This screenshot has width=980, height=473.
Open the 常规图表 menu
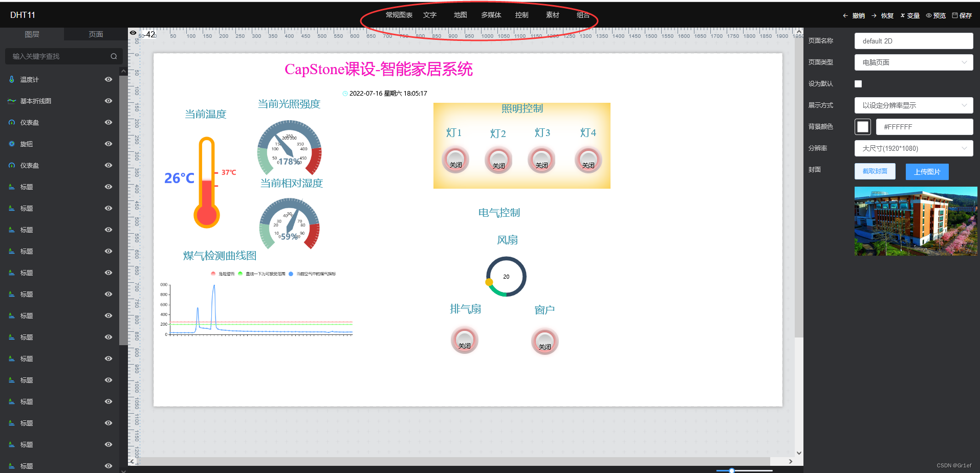(x=399, y=15)
